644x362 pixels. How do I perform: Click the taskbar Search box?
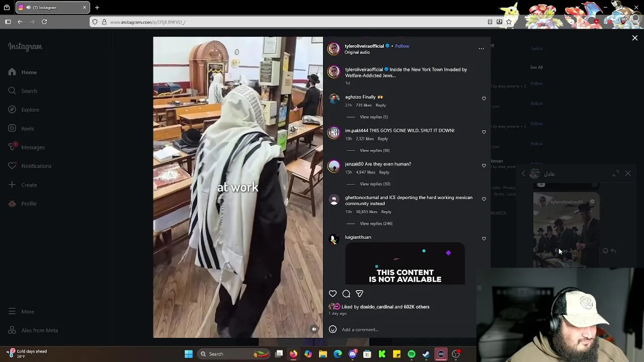pyautogui.click(x=234, y=354)
